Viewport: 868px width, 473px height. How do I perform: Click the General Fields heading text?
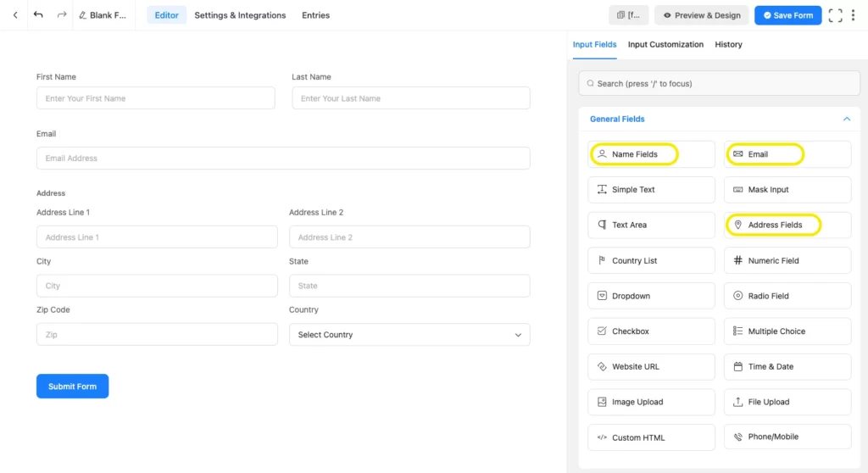coord(617,119)
